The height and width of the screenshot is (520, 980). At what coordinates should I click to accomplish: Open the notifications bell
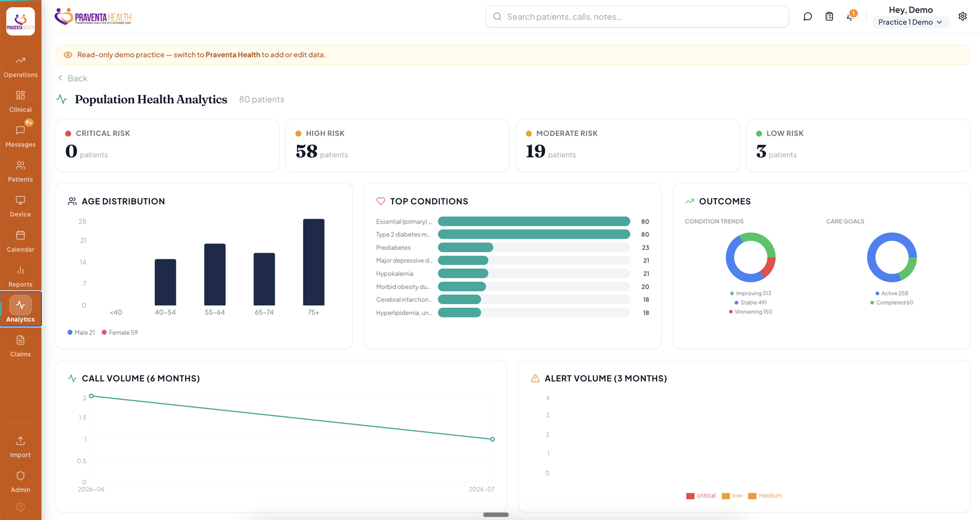coord(850,16)
